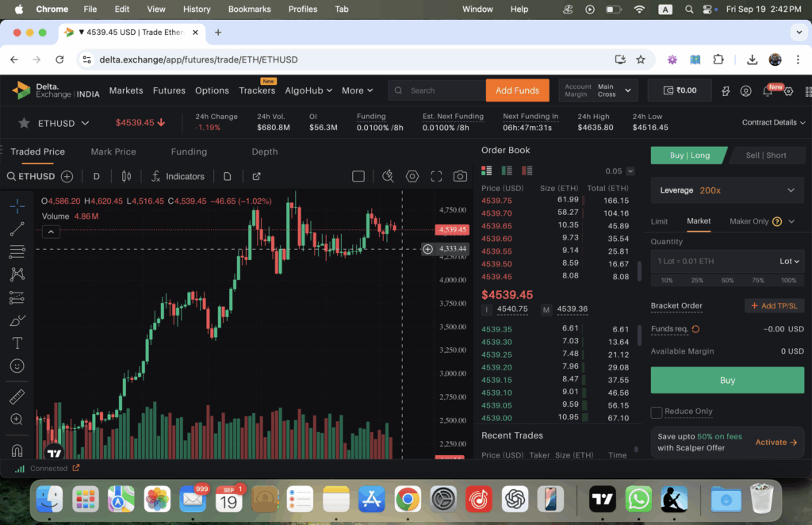Image resolution: width=812 pixels, height=525 pixels.
Task: Set quantity to 25% of margin
Action: [697, 280]
